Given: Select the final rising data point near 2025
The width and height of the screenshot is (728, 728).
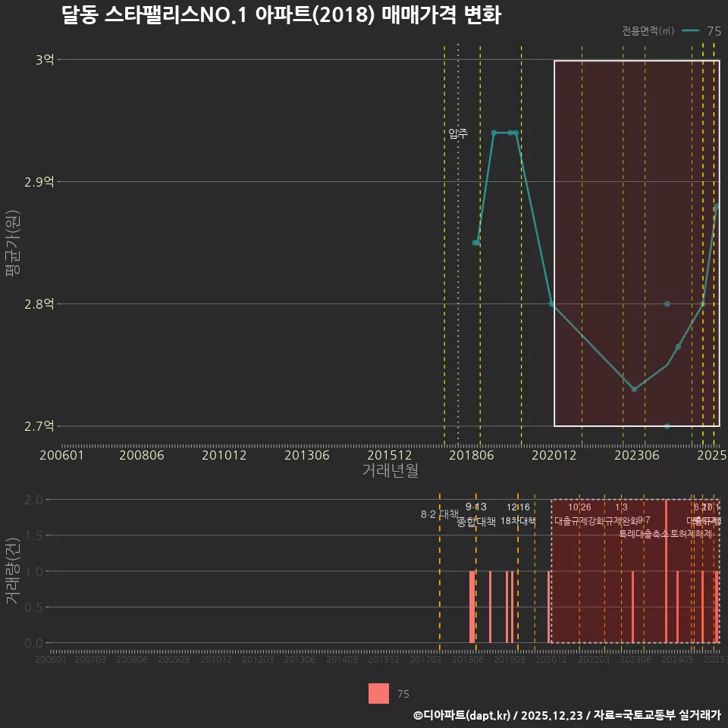Looking at the screenshot, I should point(717,206).
